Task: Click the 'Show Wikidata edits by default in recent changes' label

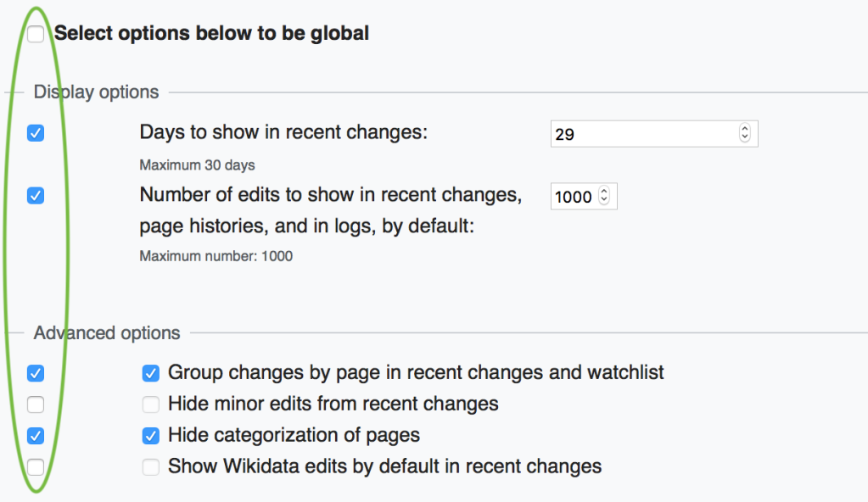Action: 384,466
